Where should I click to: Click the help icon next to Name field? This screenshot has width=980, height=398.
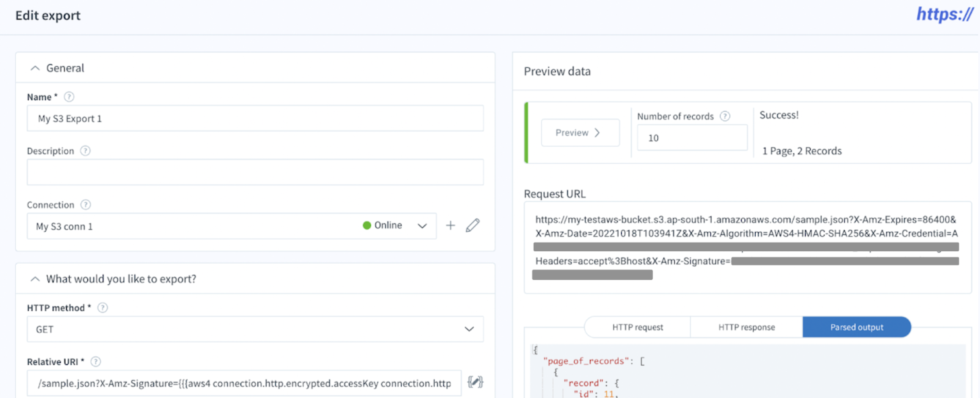[69, 97]
